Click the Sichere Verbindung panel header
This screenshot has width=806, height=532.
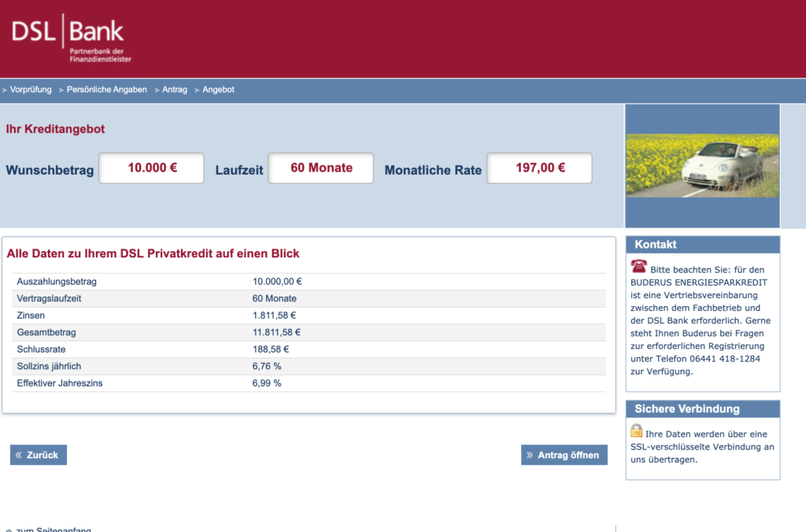[x=703, y=409]
